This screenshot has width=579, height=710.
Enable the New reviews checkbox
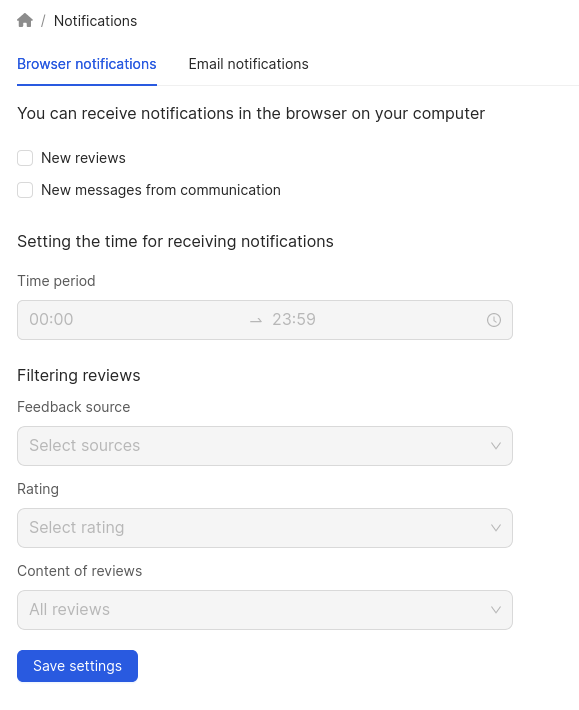pyautogui.click(x=25, y=158)
